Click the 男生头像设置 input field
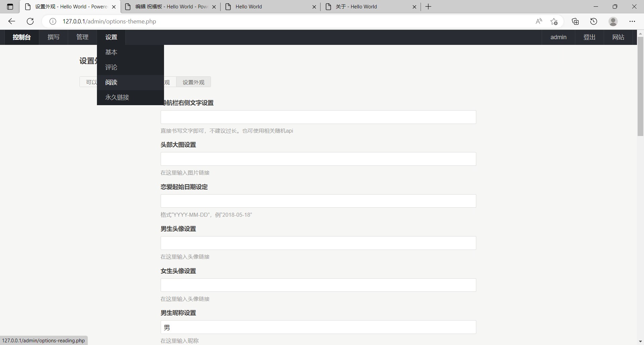 click(x=318, y=243)
